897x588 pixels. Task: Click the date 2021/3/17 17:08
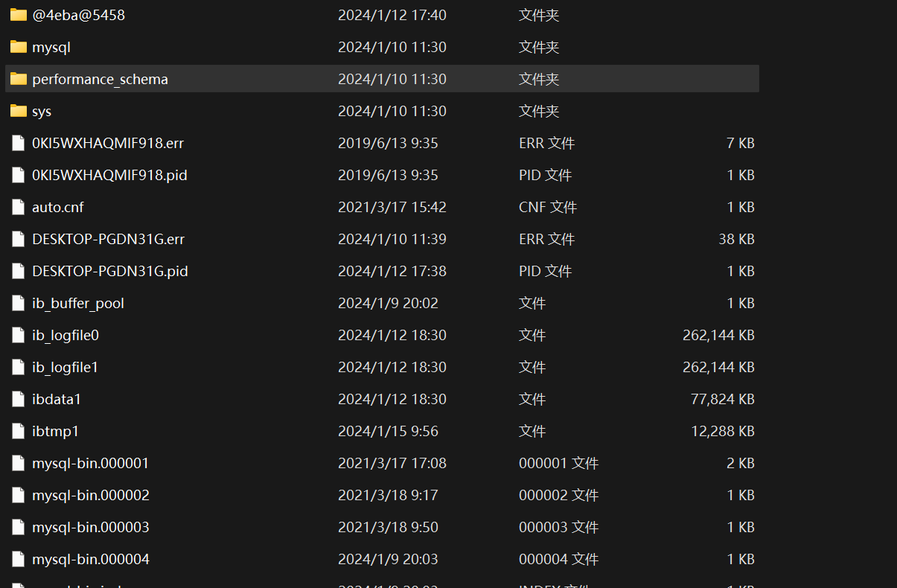click(x=392, y=463)
